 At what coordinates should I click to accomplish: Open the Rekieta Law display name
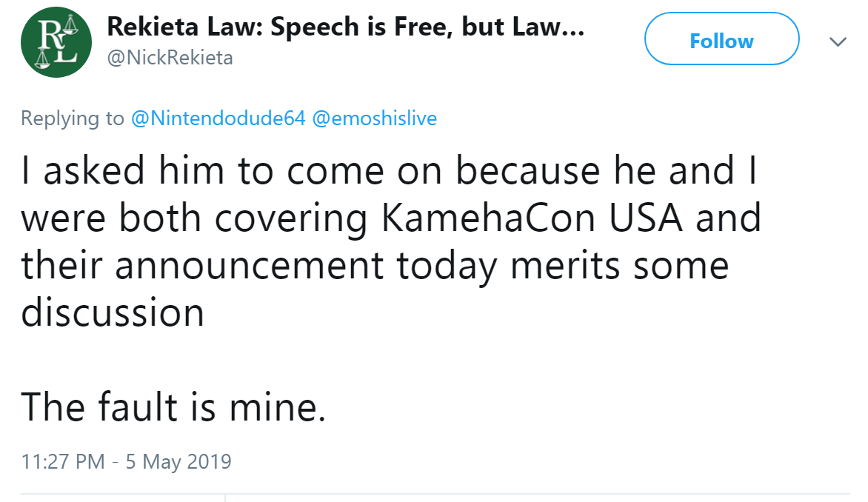345,27
